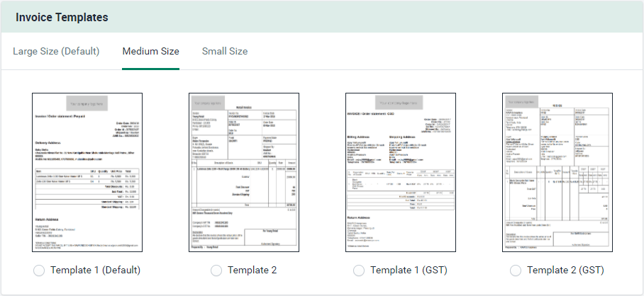Enable the Template 1 (GST) radio button
Viewport: 644px width, 296px height.
tap(359, 270)
